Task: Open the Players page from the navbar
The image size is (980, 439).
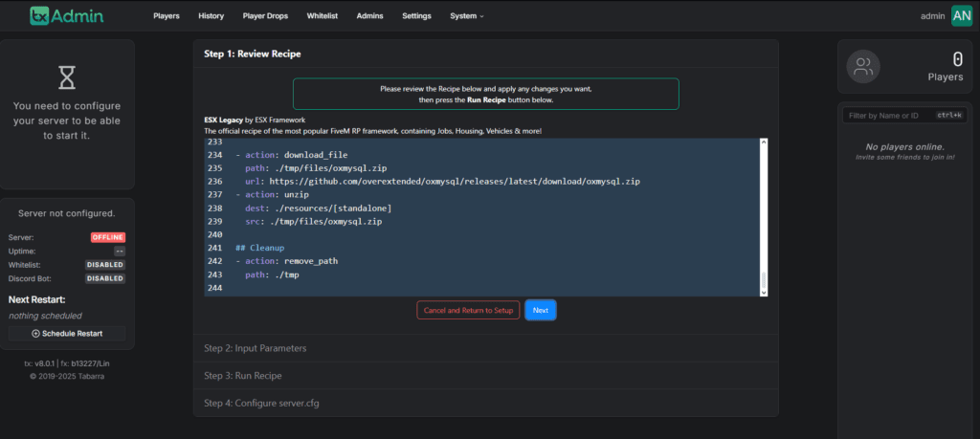Action: tap(167, 16)
